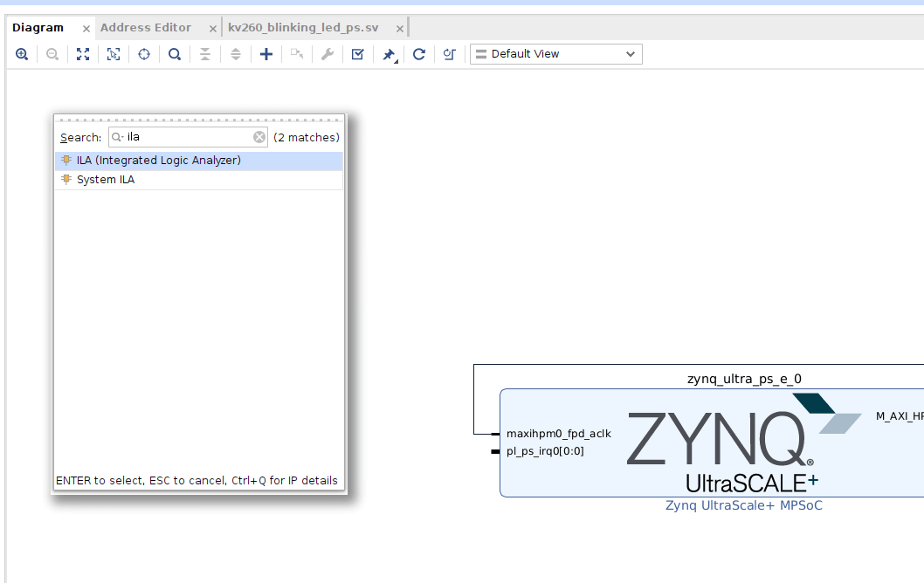Screen dimensions: 924x583
Task: Click the Zynq UltraScale+ MPSoC label
Action: coord(744,505)
